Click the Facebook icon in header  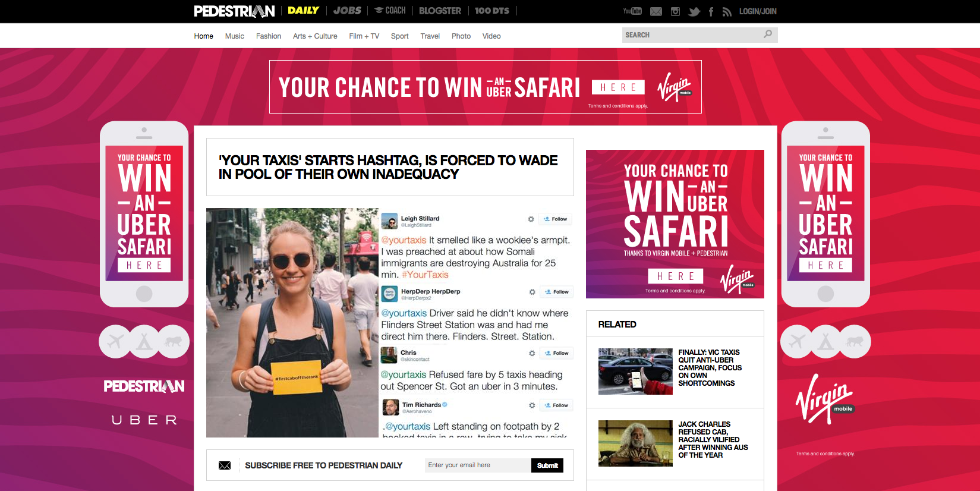pos(711,11)
